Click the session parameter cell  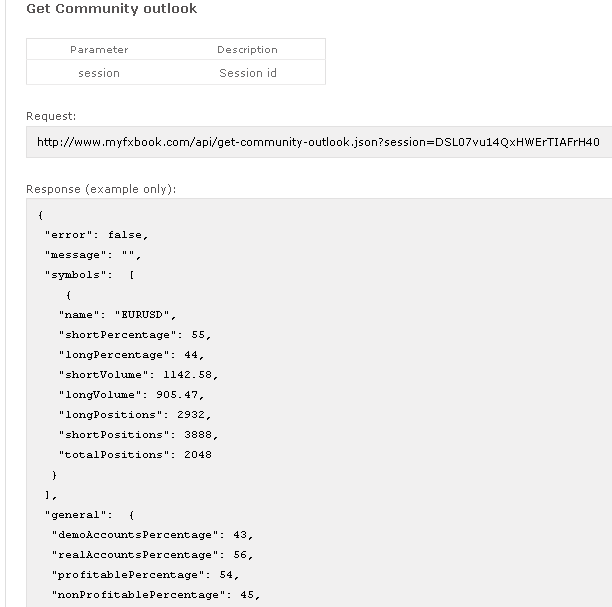coord(99,73)
